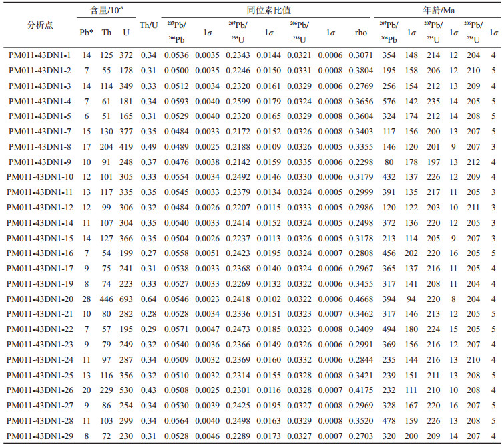
Task: Click rho value 0.3804
Action: 361,71
